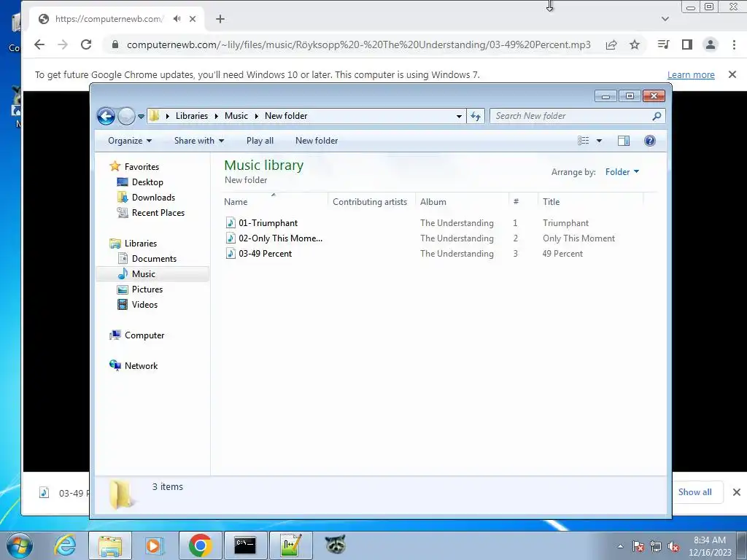Click Learn more link in Chrome
The height and width of the screenshot is (560, 747).
691,75
